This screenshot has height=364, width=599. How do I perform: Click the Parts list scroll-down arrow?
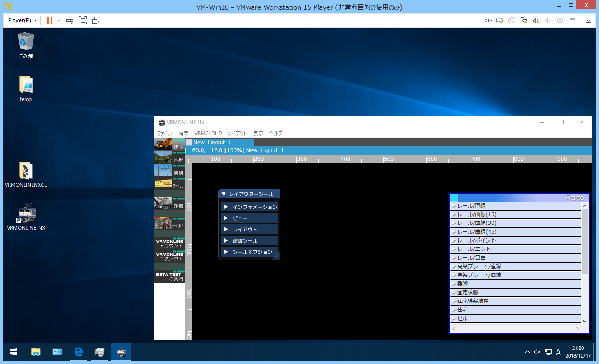click(x=585, y=321)
